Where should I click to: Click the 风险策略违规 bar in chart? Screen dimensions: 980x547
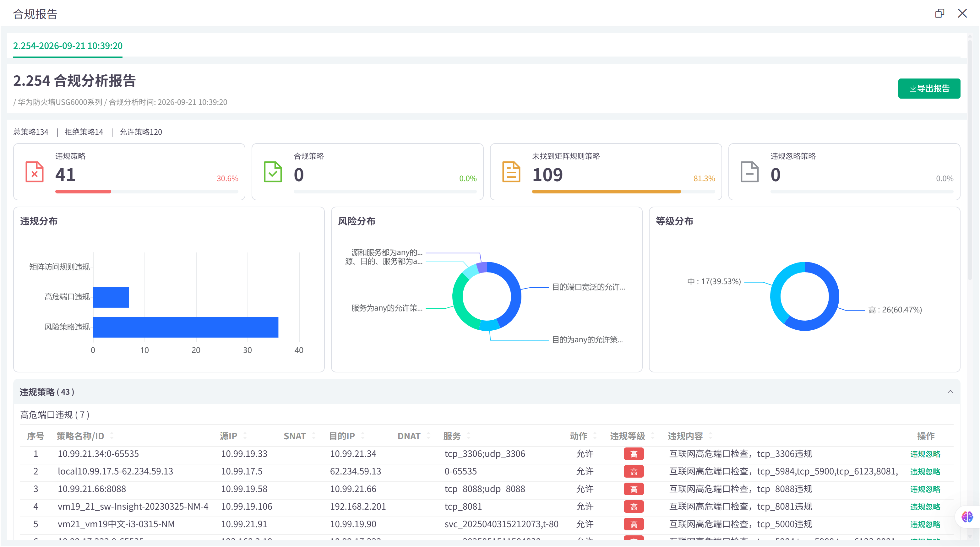(186, 327)
